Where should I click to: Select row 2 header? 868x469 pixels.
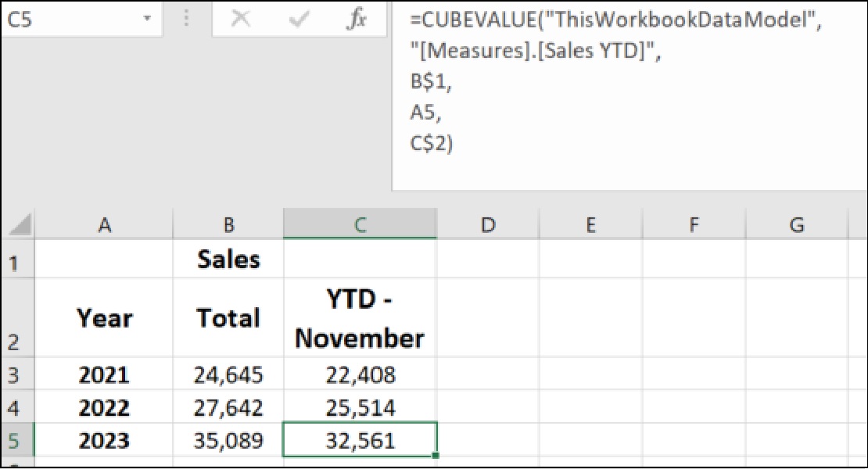(x=18, y=317)
